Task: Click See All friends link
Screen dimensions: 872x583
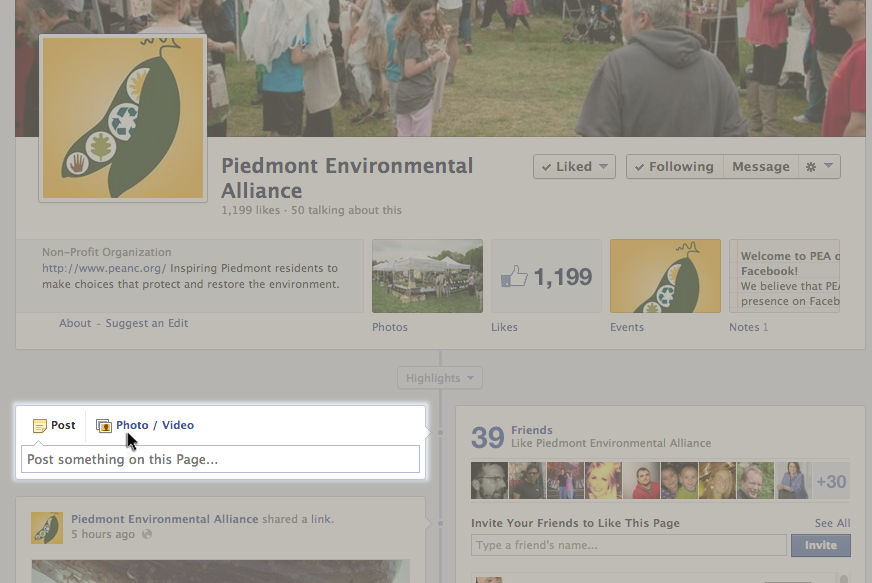Action: click(833, 523)
